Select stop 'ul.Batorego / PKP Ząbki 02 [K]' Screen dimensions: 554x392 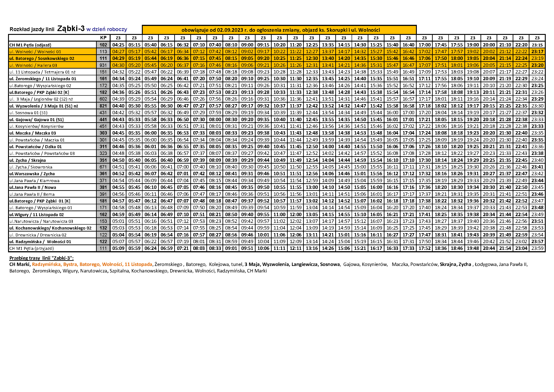tap(39, 93)
